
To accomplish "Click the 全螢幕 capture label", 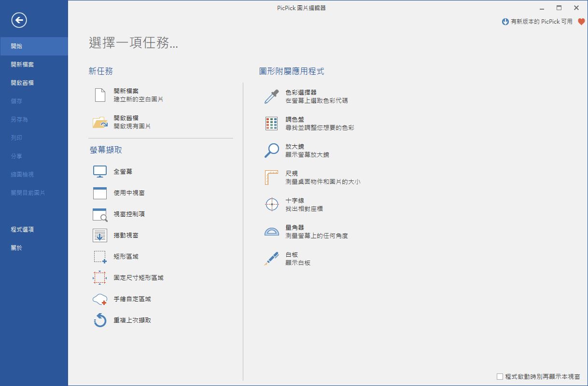I will [x=123, y=172].
